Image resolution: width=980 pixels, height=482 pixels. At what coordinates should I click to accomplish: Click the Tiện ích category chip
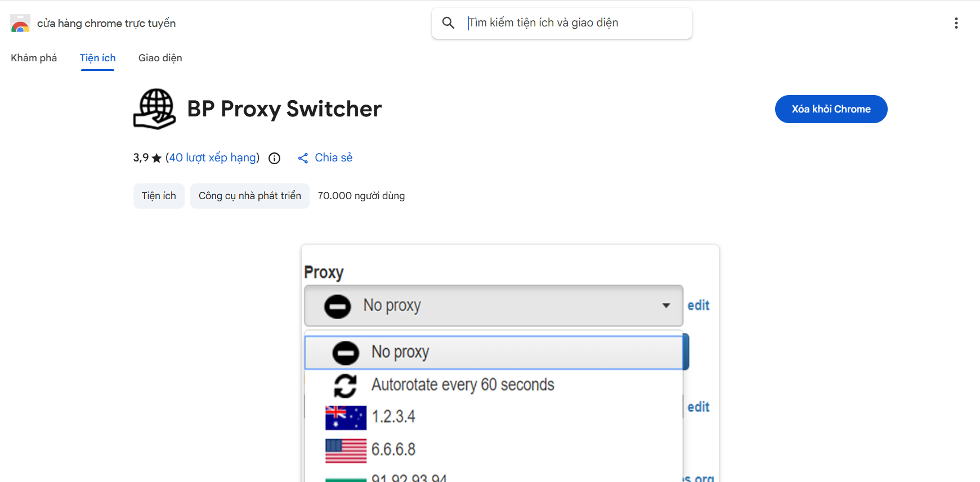click(159, 196)
